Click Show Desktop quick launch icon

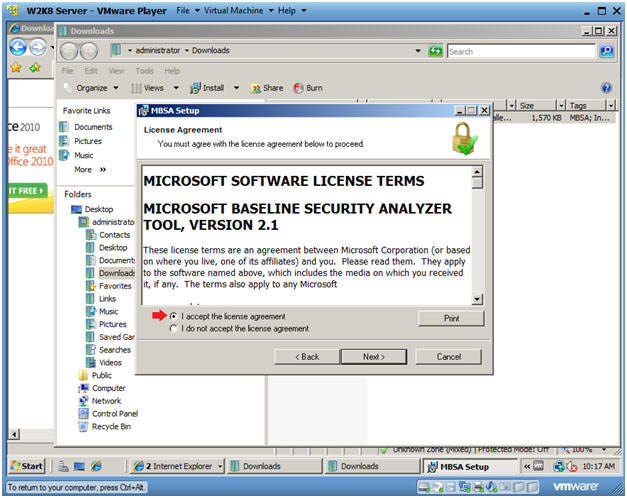(79, 466)
